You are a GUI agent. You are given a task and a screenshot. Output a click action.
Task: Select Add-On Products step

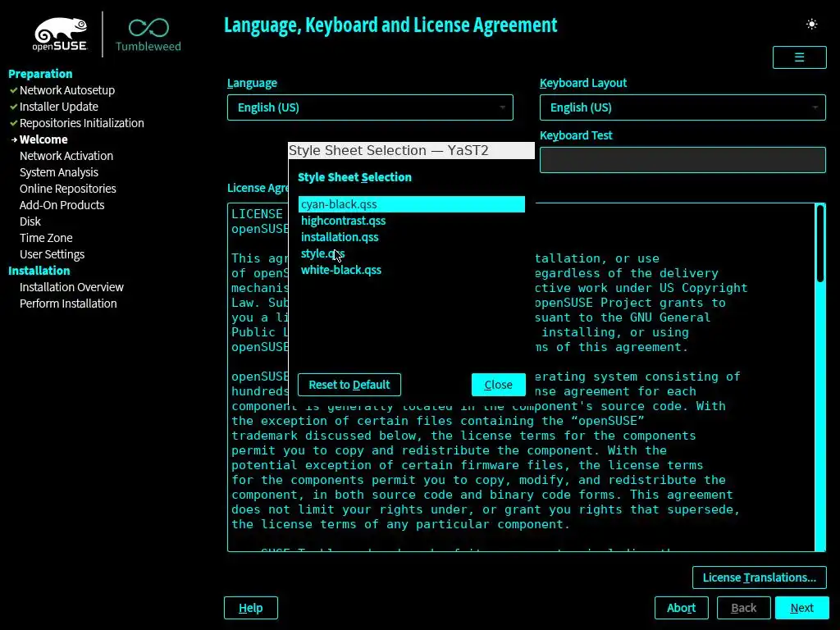pos(62,205)
